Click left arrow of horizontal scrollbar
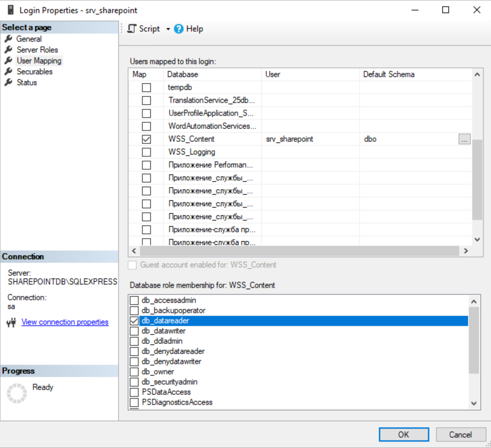The width and height of the screenshot is (491, 448). click(134, 251)
